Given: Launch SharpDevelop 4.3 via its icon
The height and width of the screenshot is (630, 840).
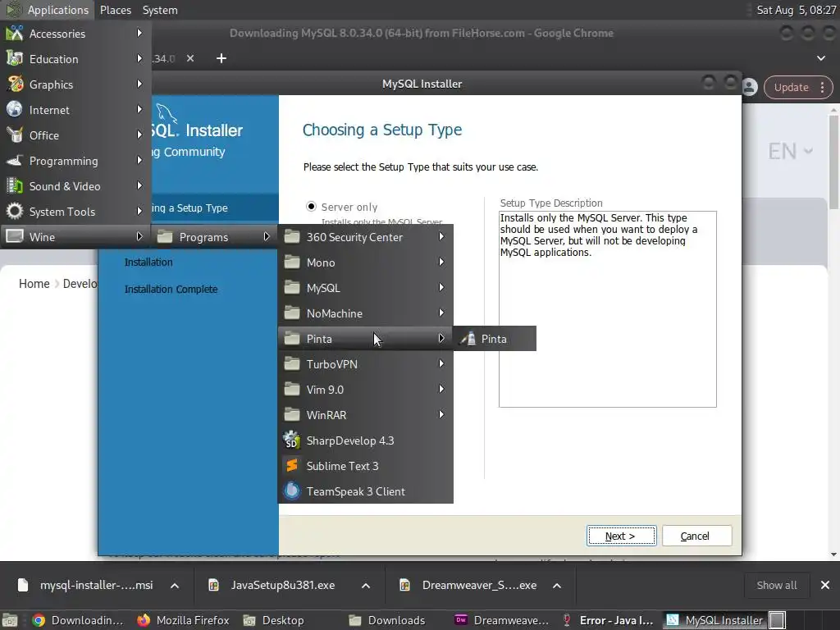Looking at the screenshot, I should click(292, 441).
